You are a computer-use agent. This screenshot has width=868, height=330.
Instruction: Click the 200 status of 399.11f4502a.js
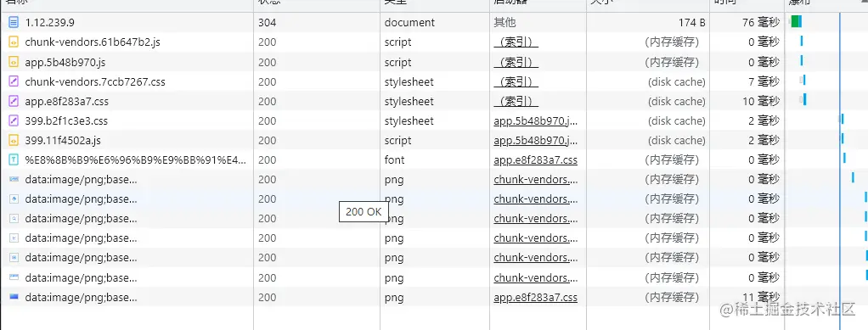(267, 141)
